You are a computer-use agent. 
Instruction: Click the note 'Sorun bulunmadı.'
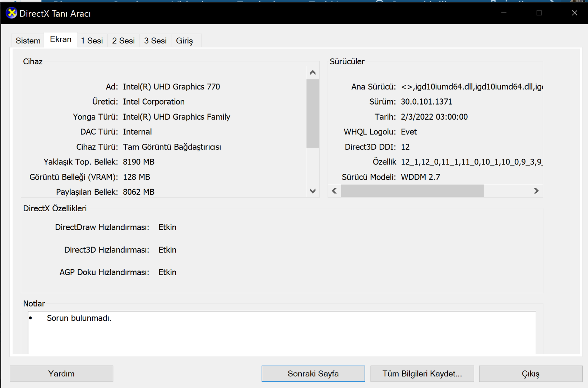tap(79, 318)
